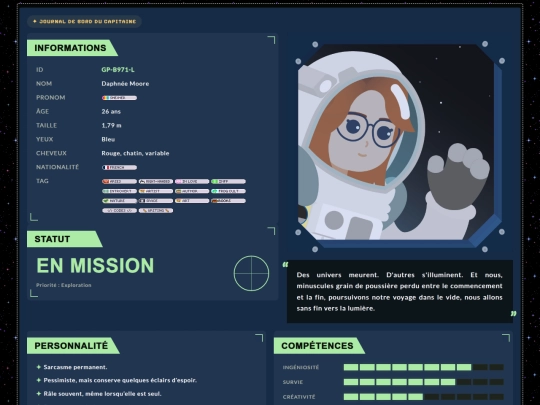
Task: Select the WRITING tag badge
Action: 156,210
